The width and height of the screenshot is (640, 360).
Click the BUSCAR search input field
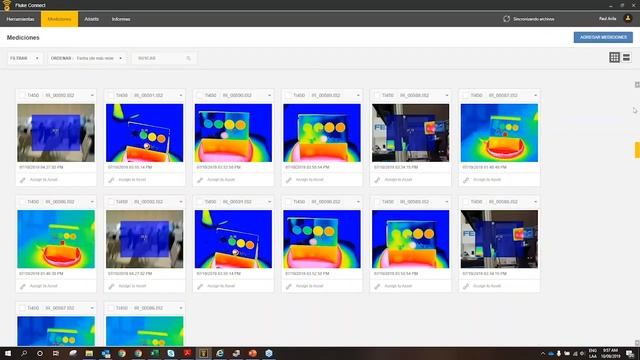164,58
